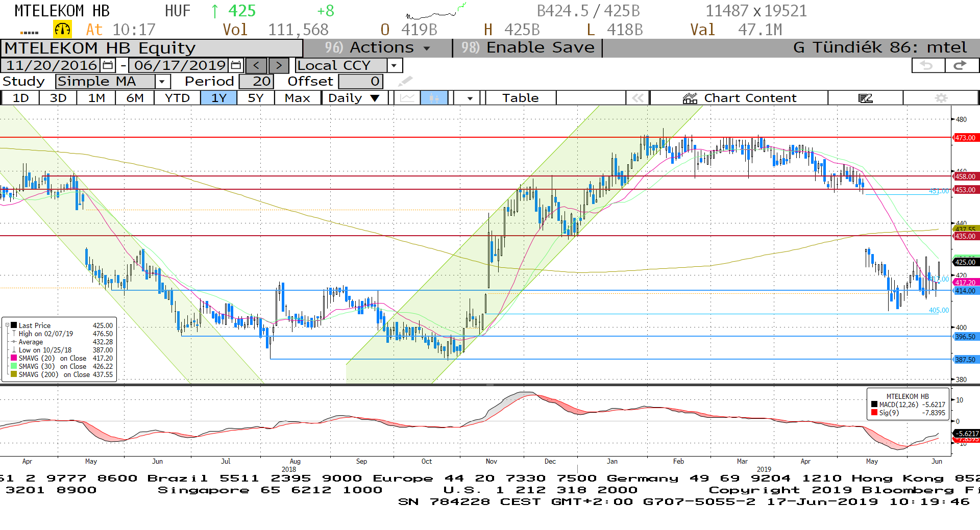The height and width of the screenshot is (530, 980).
Task: Click the redo arrow button
Action: [x=962, y=65]
